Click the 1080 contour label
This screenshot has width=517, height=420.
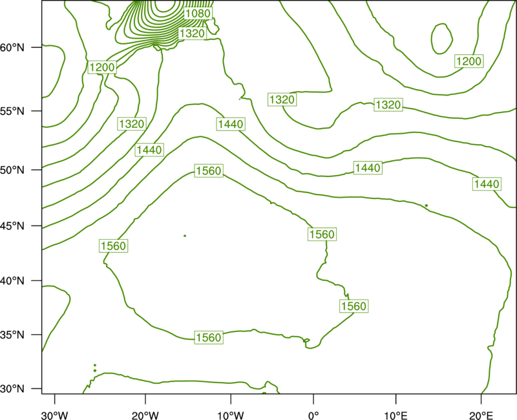pos(198,14)
